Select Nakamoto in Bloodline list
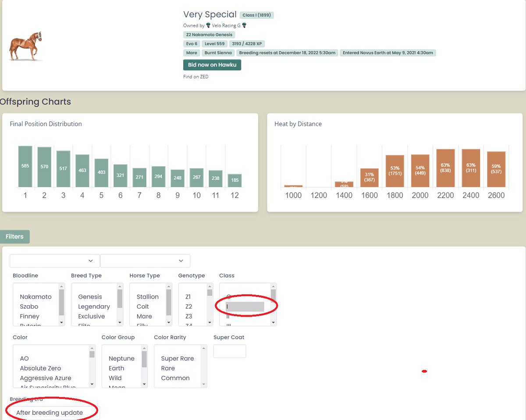 point(36,297)
